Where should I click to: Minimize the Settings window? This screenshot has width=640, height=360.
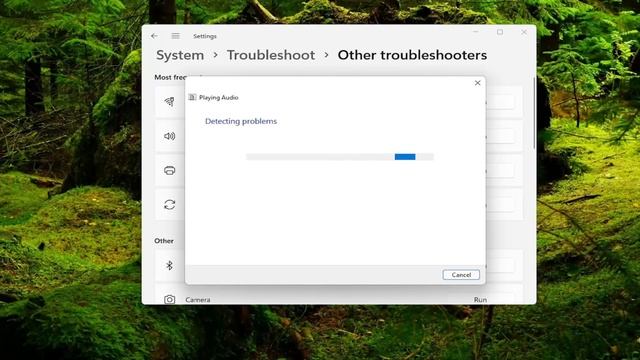pos(476,32)
